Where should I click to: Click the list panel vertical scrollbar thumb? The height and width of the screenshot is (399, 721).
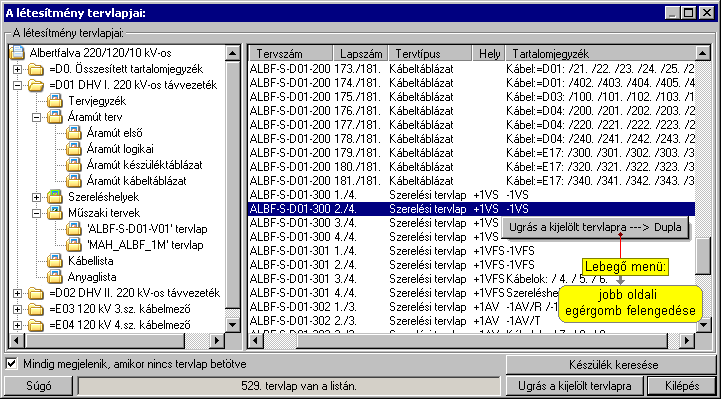pos(702,256)
